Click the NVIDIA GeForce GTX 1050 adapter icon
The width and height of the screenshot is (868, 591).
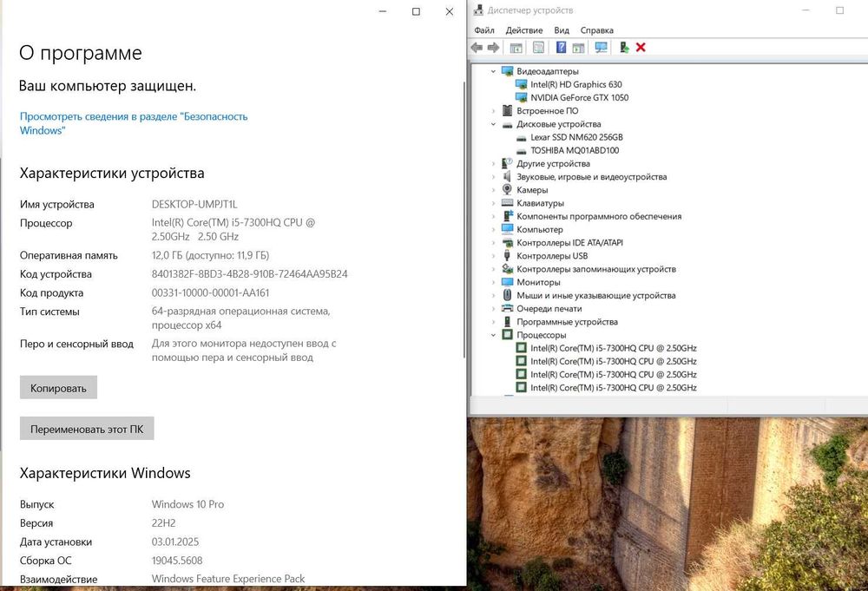click(521, 97)
